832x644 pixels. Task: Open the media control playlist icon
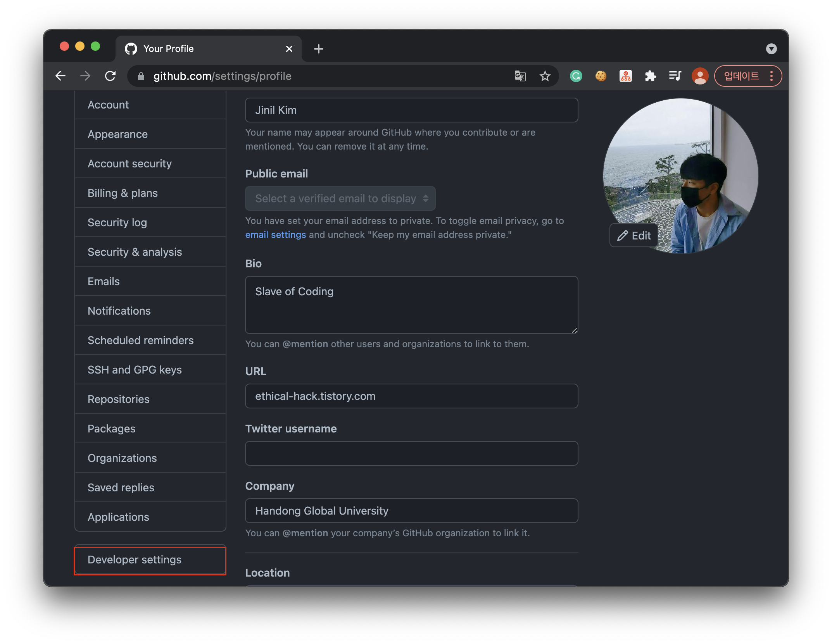[675, 76]
